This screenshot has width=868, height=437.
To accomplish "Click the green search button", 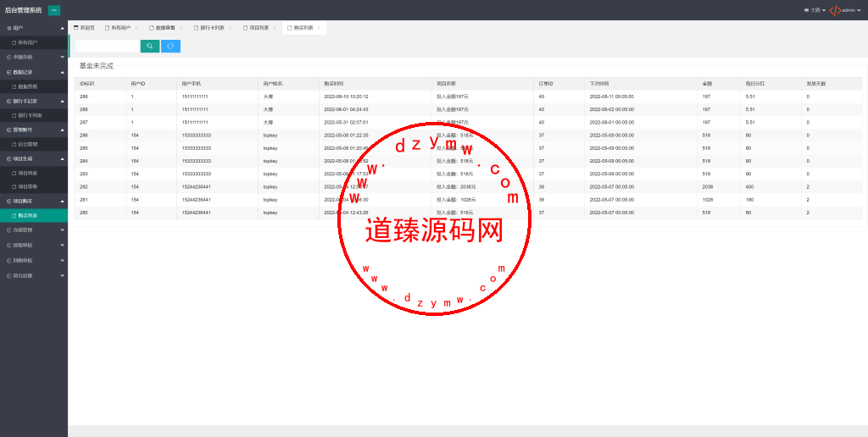I will point(150,46).
